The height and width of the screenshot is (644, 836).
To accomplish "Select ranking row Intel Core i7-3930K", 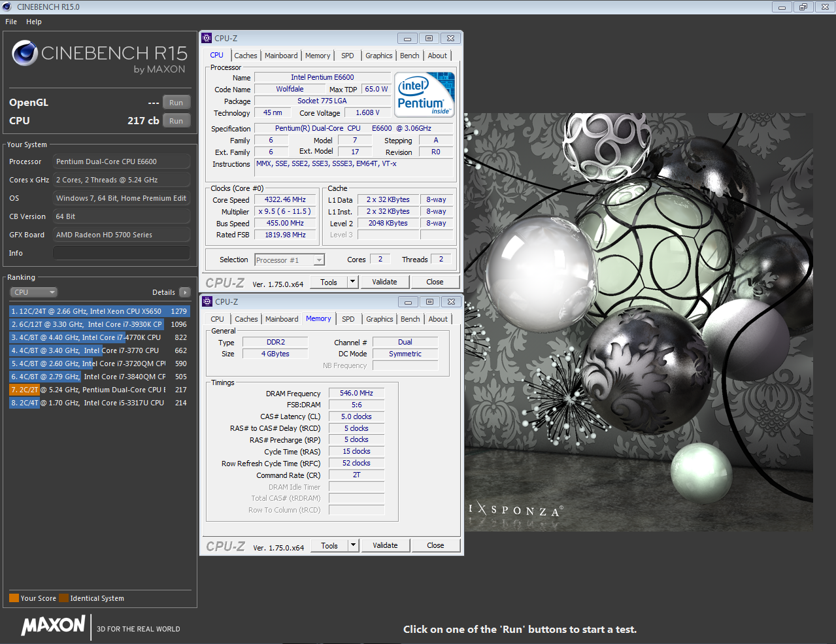I will pos(99,324).
